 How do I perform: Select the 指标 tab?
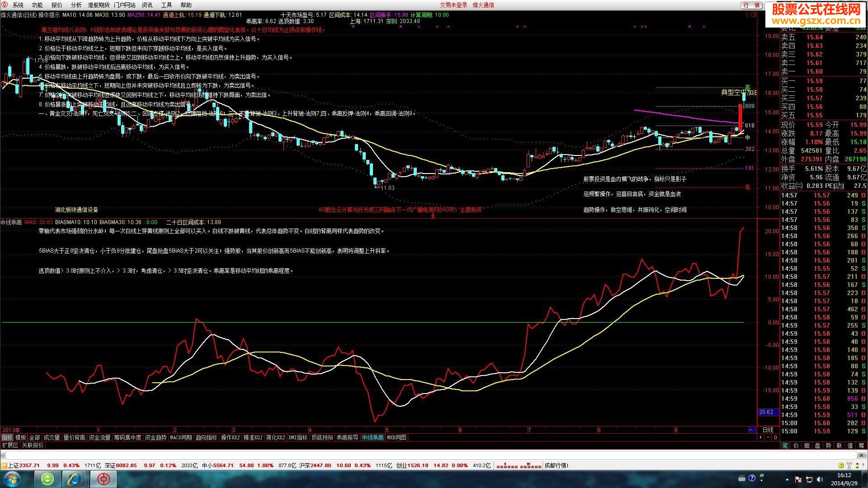pos(7,437)
